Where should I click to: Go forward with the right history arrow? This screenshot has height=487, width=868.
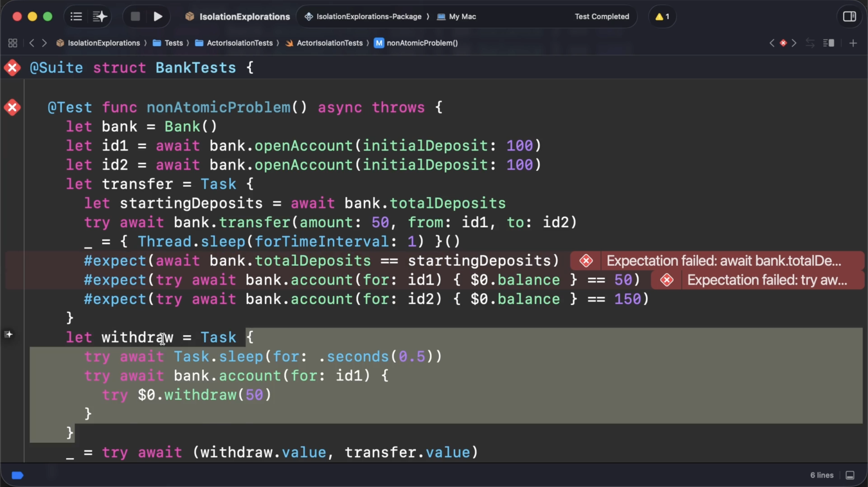[x=44, y=43]
